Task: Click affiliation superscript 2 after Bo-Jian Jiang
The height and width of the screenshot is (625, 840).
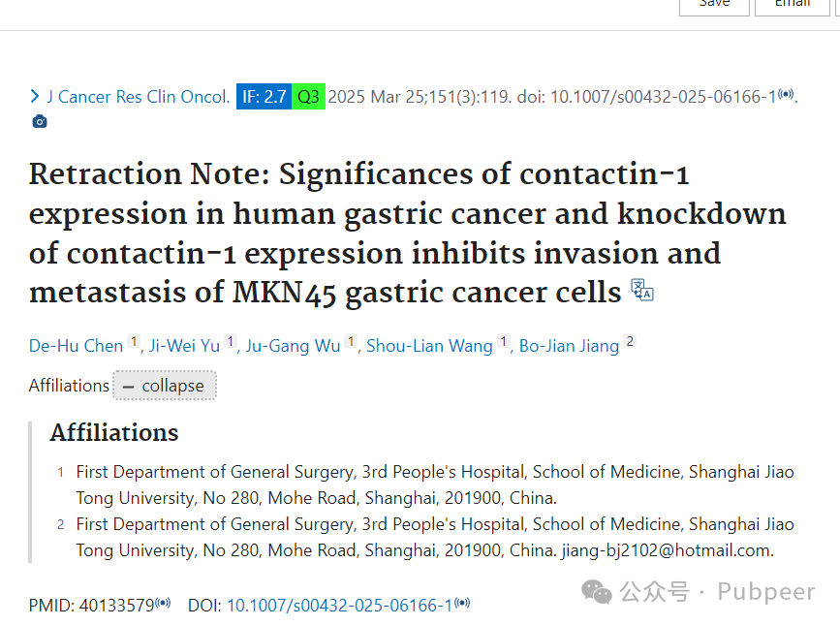Action: [630, 341]
